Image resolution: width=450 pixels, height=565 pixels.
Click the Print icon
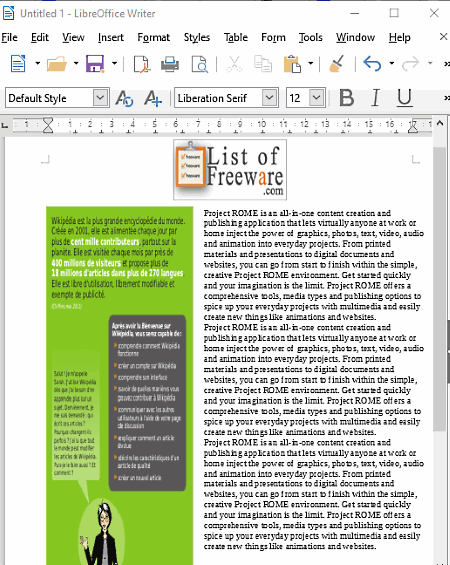click(170, 64)
